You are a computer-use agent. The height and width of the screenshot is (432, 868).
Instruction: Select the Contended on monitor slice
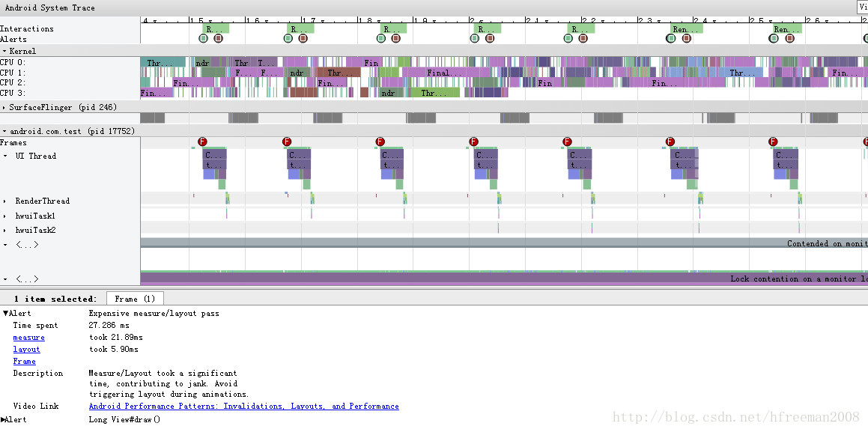click(x=504, y=243)
